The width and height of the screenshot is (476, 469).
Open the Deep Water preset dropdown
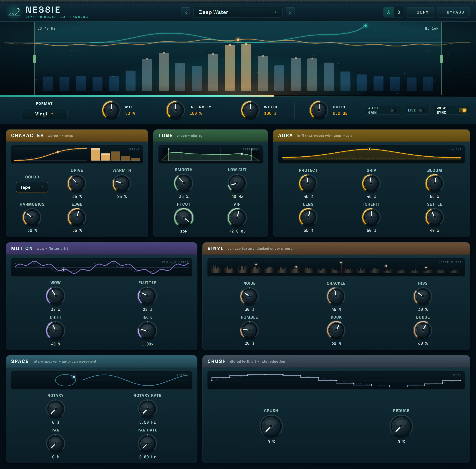click(238, 12)
